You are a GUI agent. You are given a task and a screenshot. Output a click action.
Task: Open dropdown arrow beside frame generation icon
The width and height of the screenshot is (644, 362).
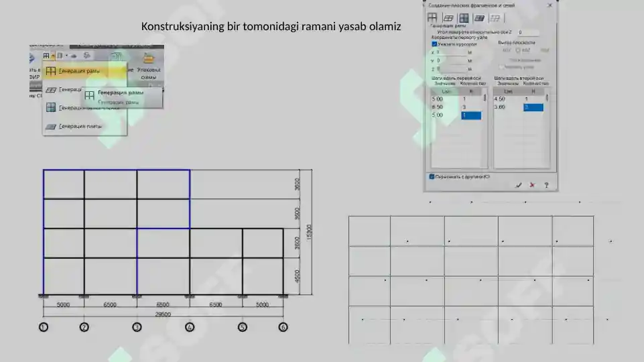pos(52,56)
